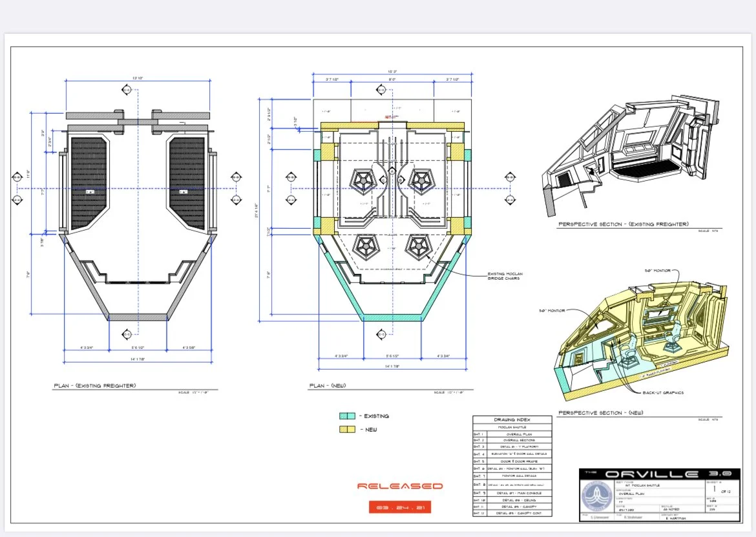The width and height of the screenshot is (756, 537).
Task: Click the AS NOTED scale field
Action: coord(671,509)
